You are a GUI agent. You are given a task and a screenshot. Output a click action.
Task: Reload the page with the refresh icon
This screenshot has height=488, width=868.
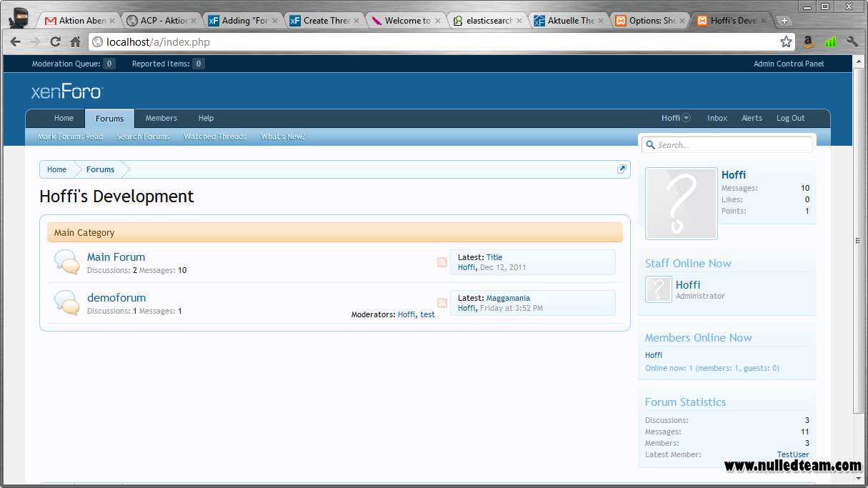click(x=55, y=42)
